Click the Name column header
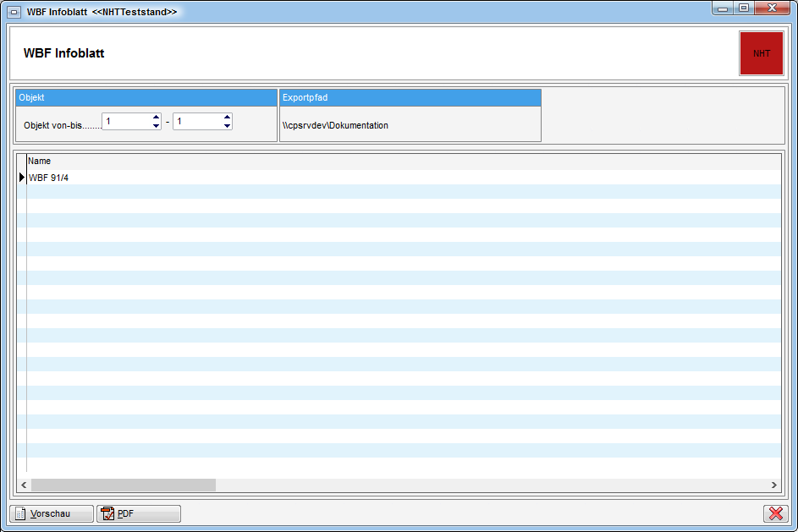The height and width of the screenshot is (532, 798). [x=40, y=161]
